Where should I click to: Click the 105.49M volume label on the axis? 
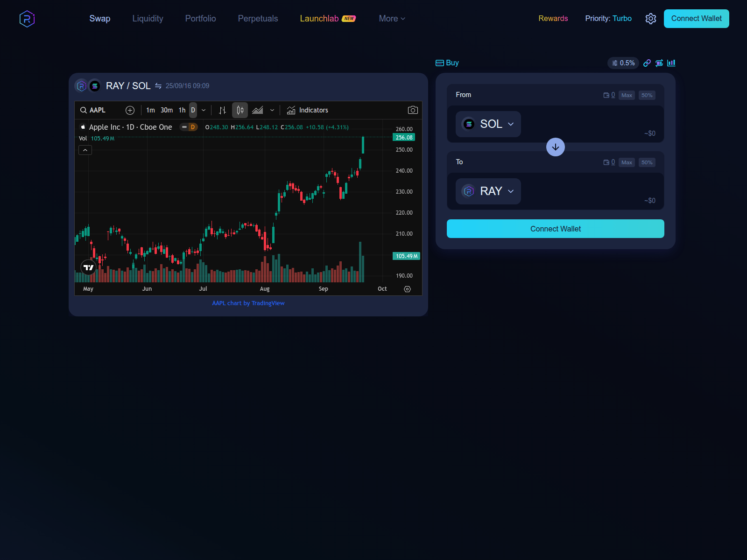click(406, 256)
